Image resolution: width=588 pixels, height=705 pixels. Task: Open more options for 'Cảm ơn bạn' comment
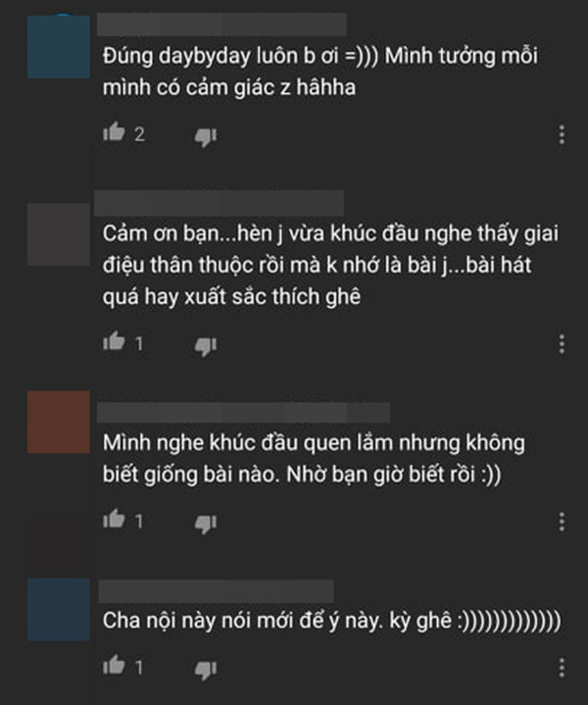click(562, 344)
